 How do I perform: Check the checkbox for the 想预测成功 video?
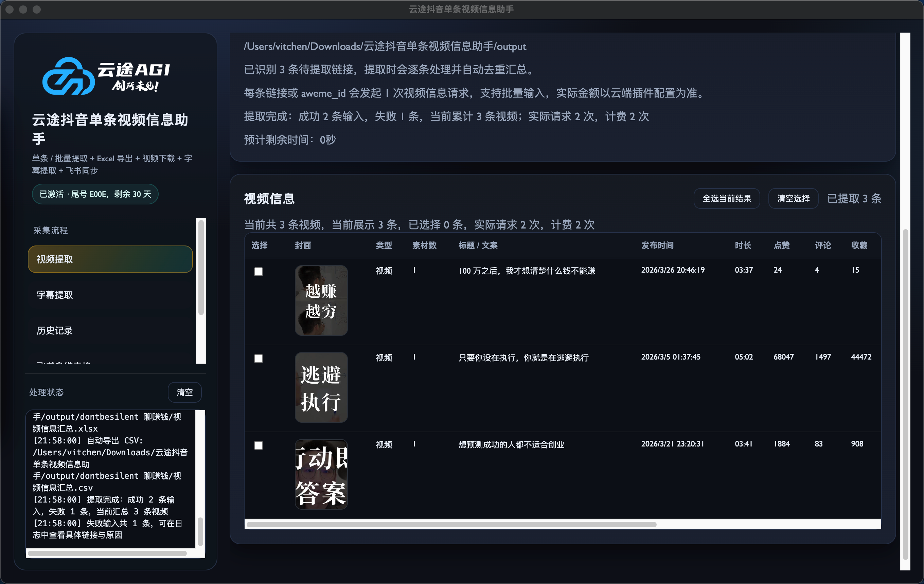click(x=259, y=445)
